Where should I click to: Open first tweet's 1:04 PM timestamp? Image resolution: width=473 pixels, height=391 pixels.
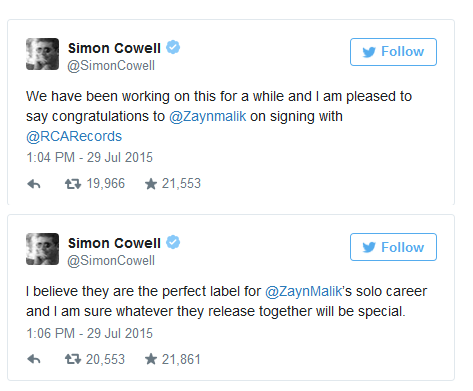tap(89, 157)
